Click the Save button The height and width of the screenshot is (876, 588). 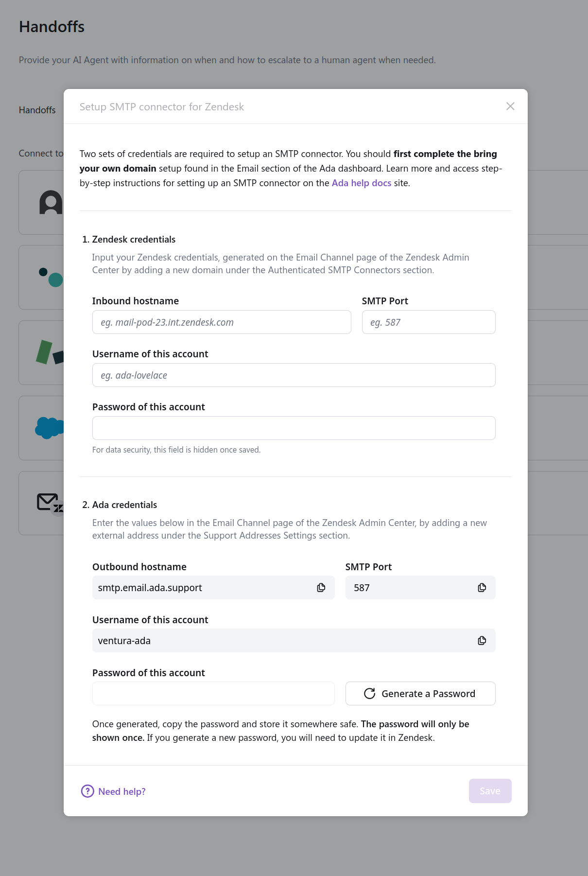pyautogui.click(x=490, y=791)
